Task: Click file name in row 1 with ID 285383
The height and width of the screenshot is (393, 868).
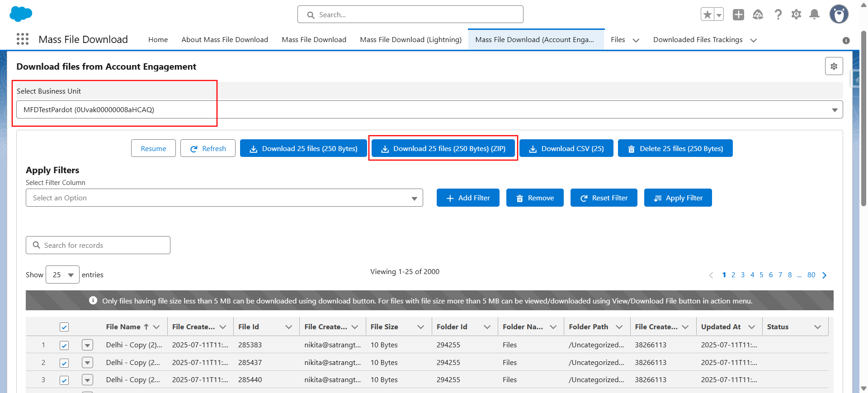Action: point(134,345)
